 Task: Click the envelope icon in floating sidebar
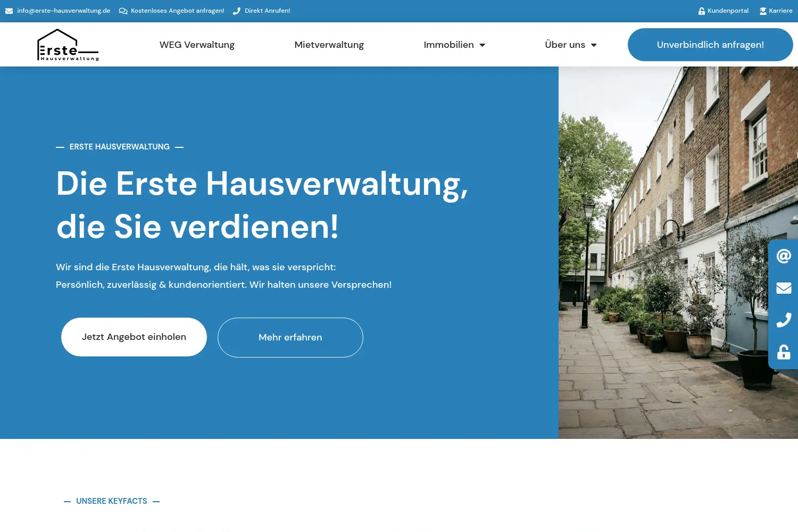click(x=784, y=288)
